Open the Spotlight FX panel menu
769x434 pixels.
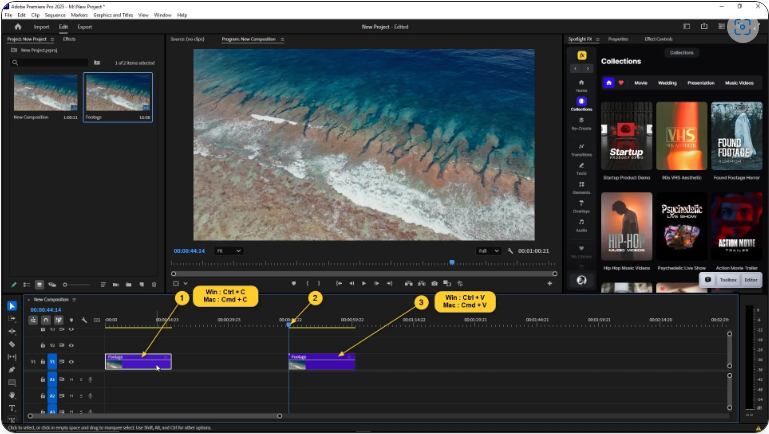pyautogui.click(x=597, y=39)
